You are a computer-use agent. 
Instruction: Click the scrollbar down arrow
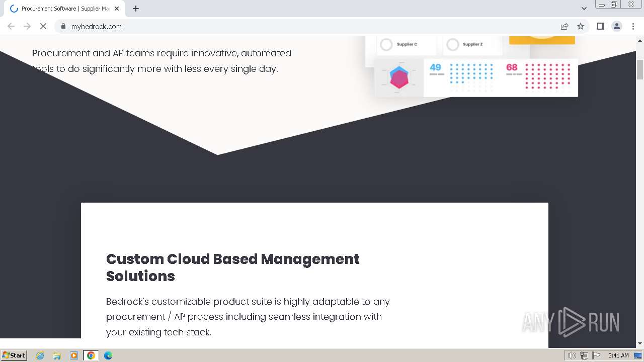click(640, 343)
